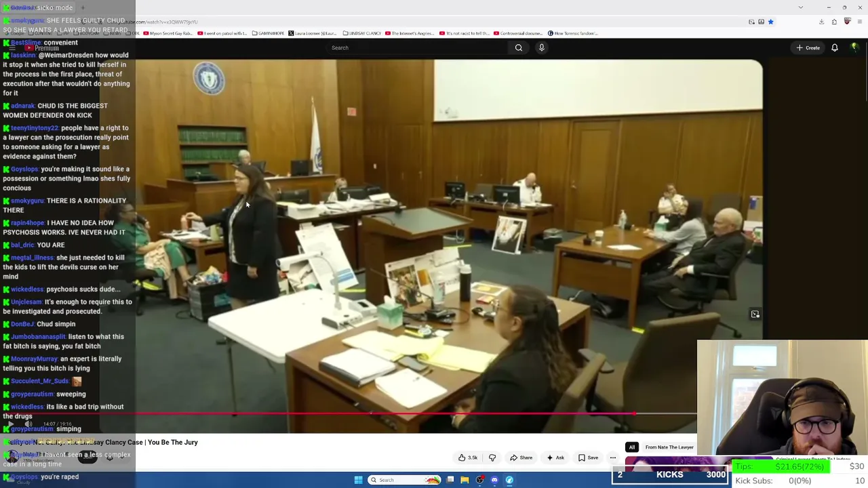868x488 pixels.
Task: Open the Myron Secret Gay Rab... bookmark
Action: [167, 33]
